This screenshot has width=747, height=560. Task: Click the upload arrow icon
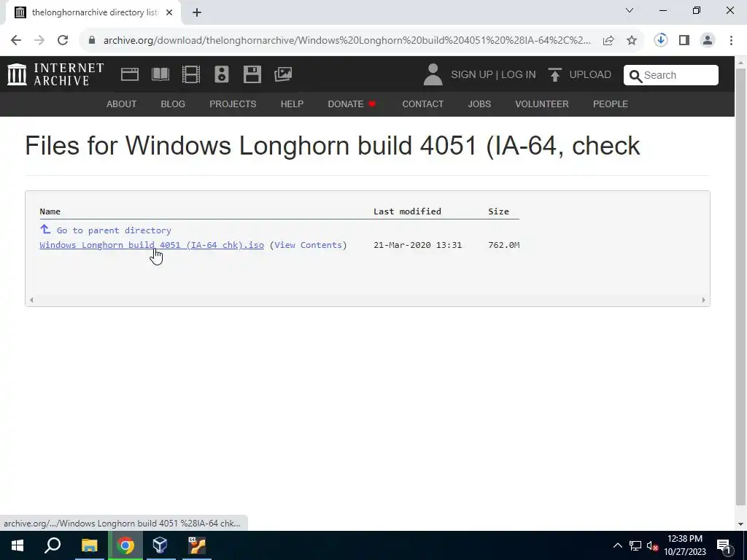point(554,75)
